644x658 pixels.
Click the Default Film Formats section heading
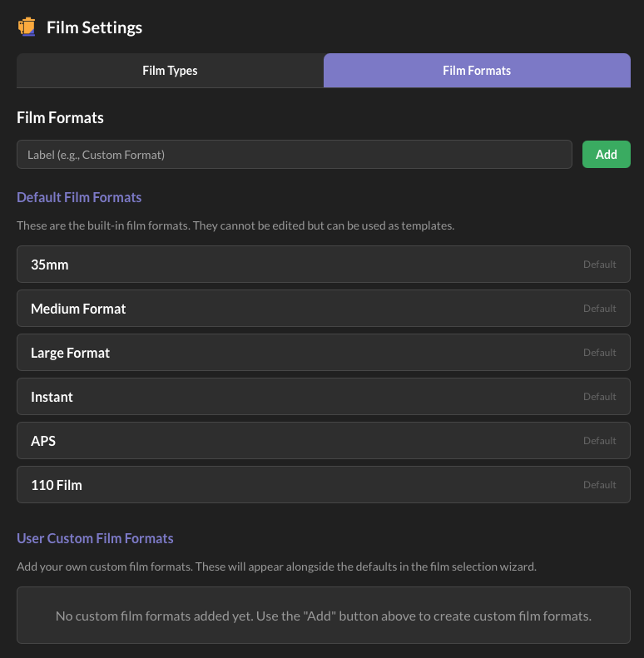[79, 198]
